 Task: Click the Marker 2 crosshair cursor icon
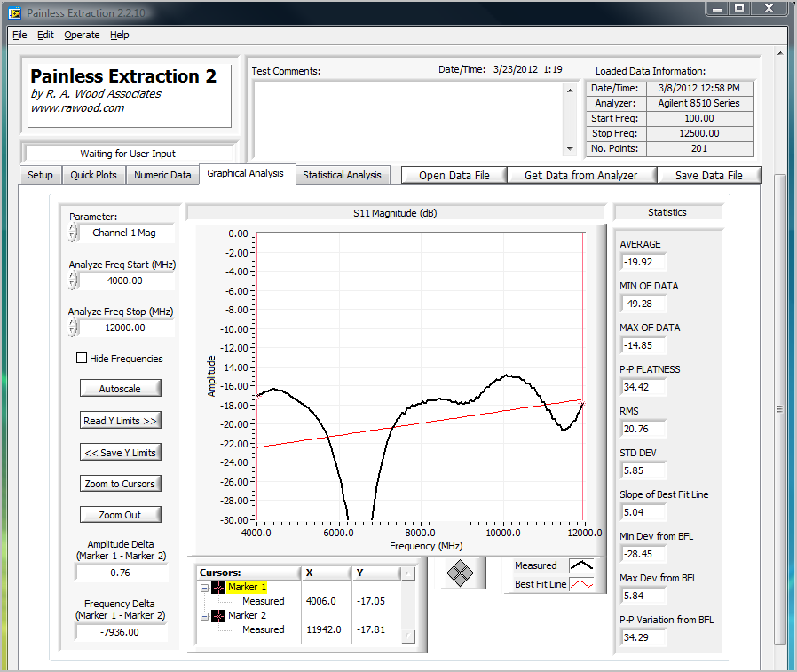[x=218, y=615]
